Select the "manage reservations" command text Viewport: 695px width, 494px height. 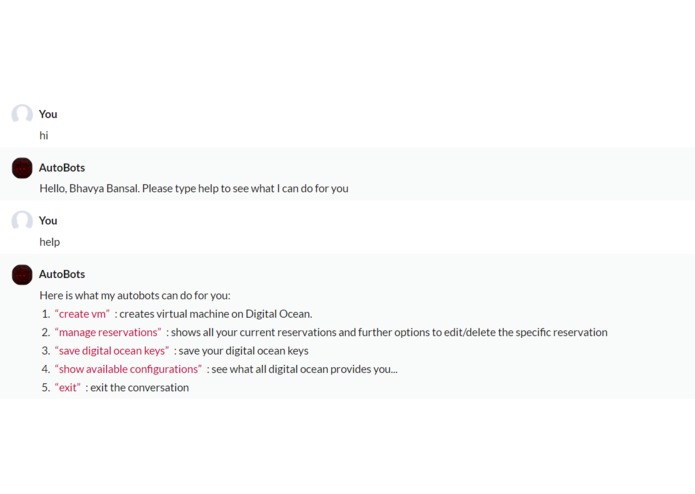(108, 332)
